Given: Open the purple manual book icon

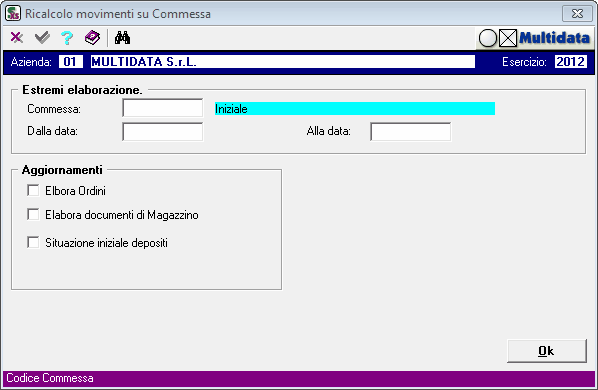Looking at the screenshot, I should [x=93, y=37].
